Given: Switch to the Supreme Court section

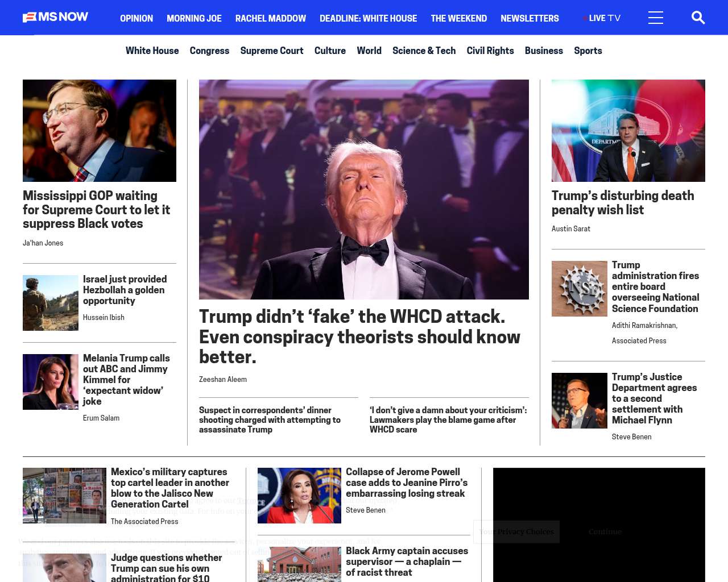Looking at the screenshot, I should coord(272,51).
